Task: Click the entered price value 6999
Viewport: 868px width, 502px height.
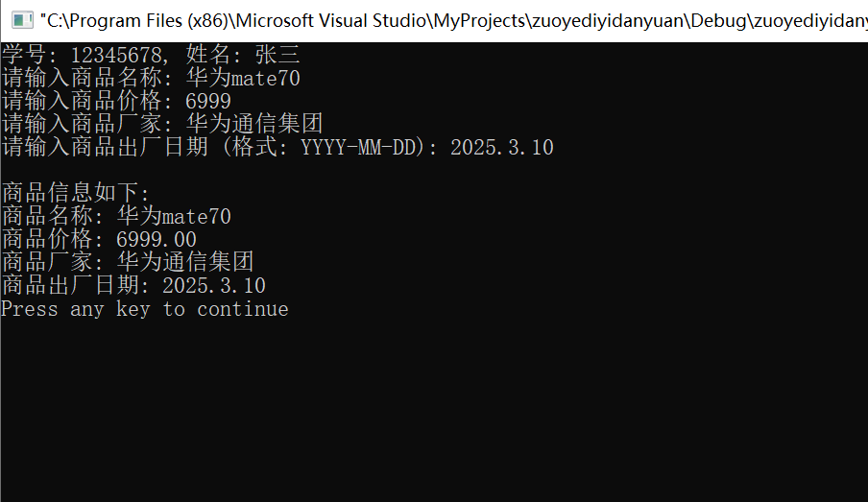Action: [x=208, y=102]
